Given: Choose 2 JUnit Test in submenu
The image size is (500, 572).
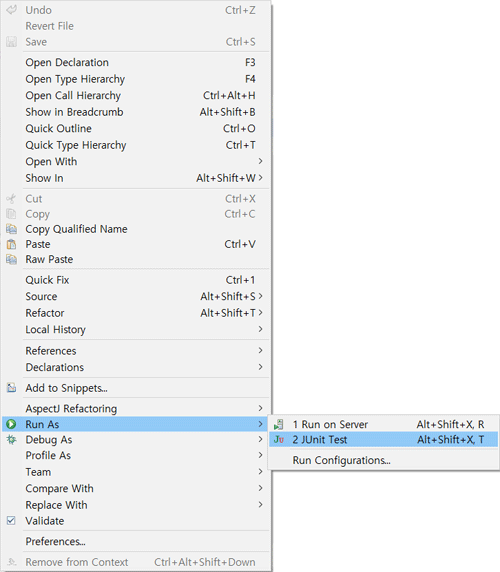Looking at the screenshot, I should (383, 440).
